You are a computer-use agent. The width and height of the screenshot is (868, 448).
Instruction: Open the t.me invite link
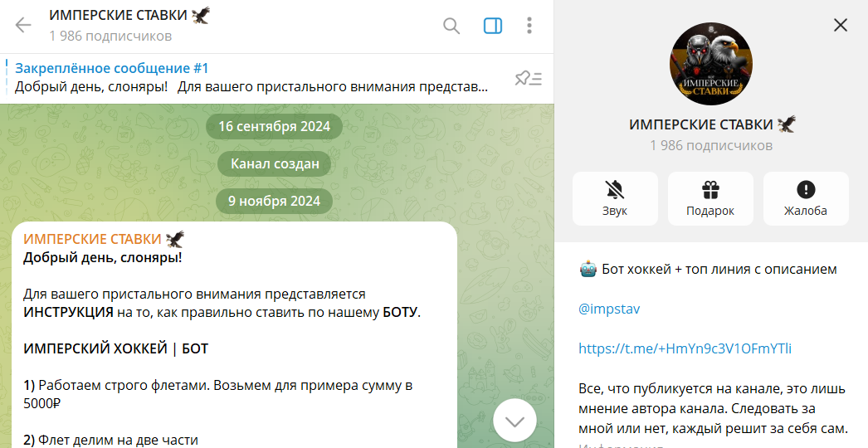point(685,348)
